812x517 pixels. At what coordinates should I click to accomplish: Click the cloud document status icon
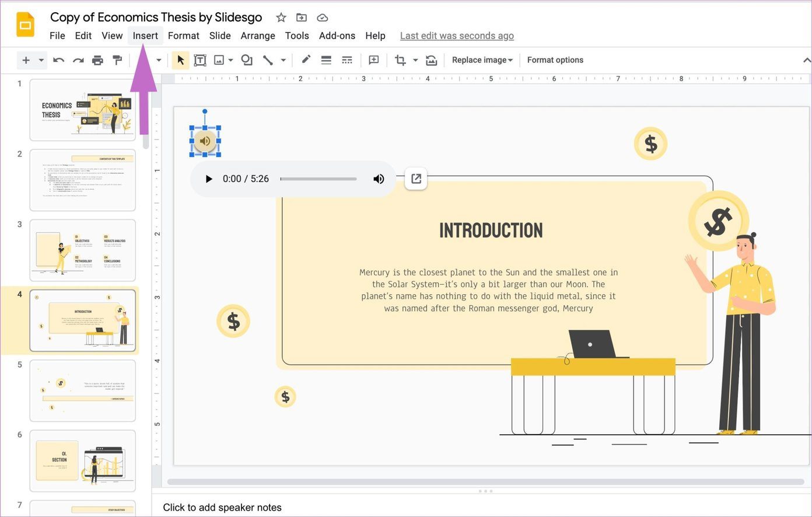pos(322,18)
